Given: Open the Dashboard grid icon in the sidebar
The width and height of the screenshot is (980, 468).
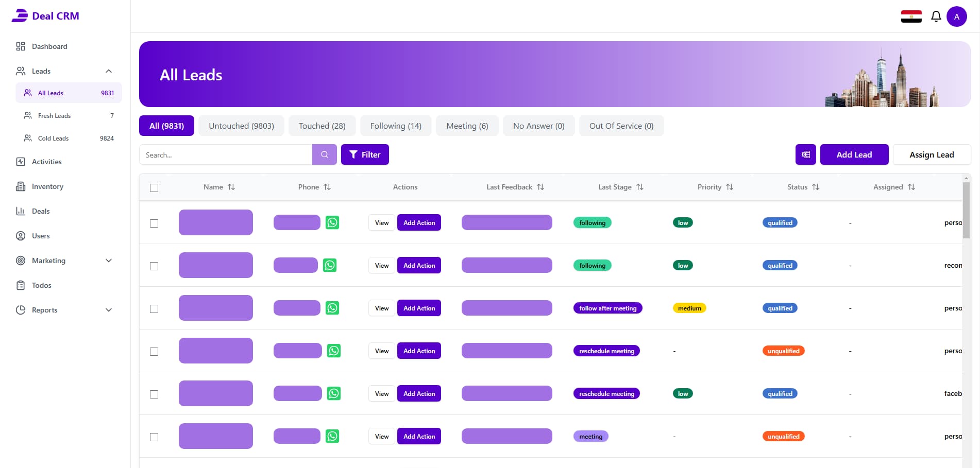Looking at the screenshot, I should (x=21, y=46).
